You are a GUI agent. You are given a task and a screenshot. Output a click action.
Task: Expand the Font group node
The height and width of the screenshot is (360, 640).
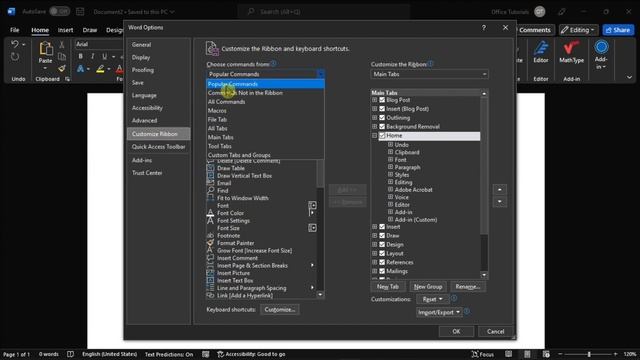pyautogui.click(x=390, y=160)
